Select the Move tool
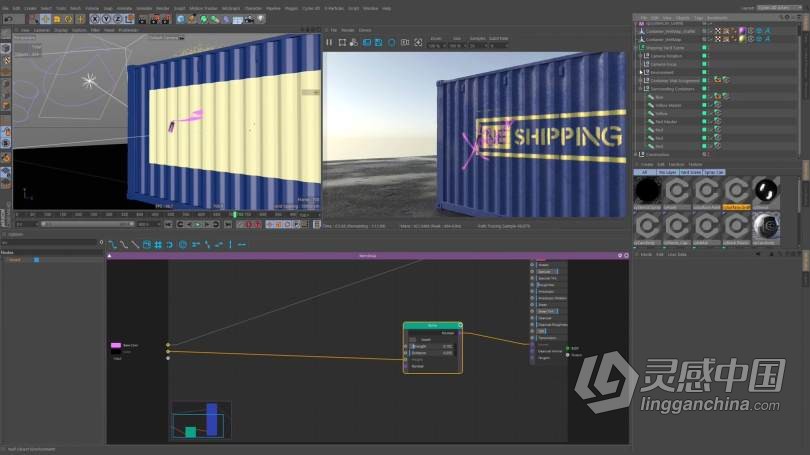Viewport: 810px width, 455px height. pyautogui.click(x=45, y=19)
